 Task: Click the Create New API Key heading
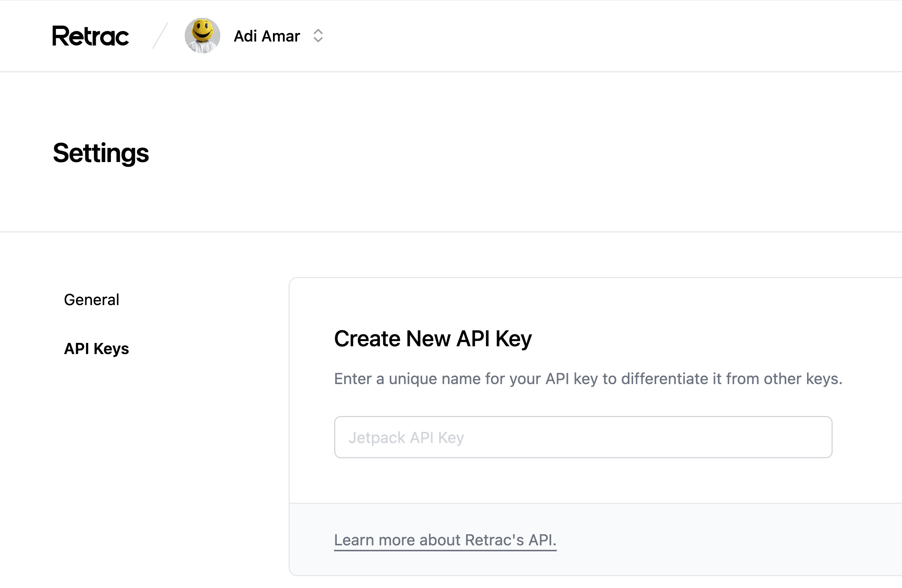pos(433,339)
